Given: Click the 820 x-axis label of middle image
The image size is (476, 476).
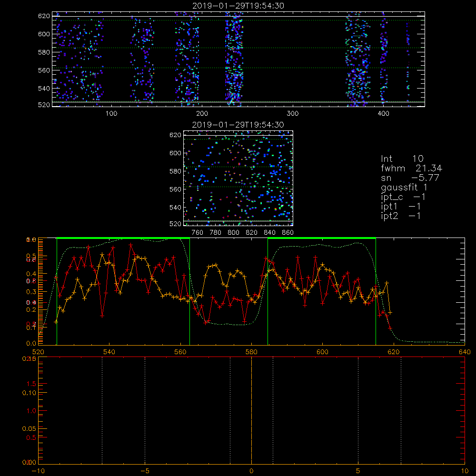Looking at the screenshot, I should (251, 233).
